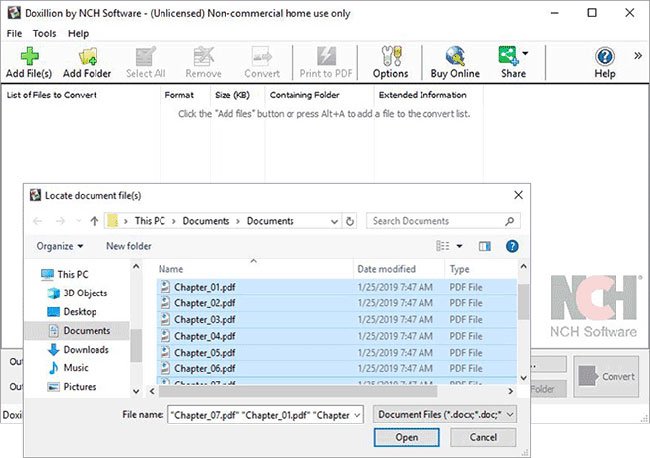Viewport: 650px width, 458px height.
Task: Click the List of Files to Convert column header
Action: coord(81,95)
